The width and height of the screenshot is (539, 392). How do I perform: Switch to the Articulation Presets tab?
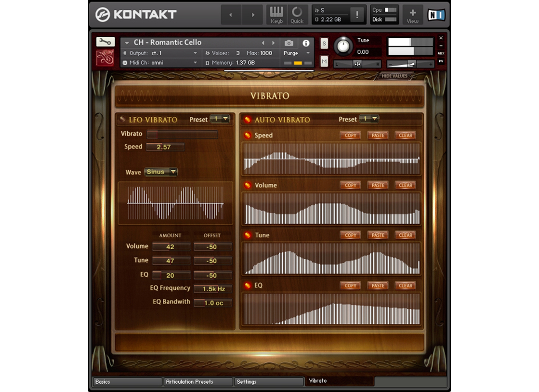tap(198, 382)
